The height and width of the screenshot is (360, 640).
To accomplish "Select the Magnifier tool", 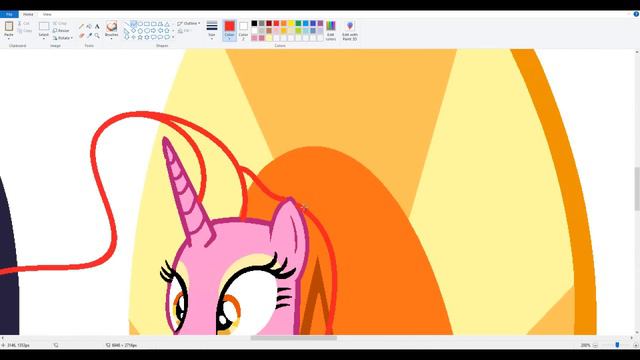I will tap(97, 36).
